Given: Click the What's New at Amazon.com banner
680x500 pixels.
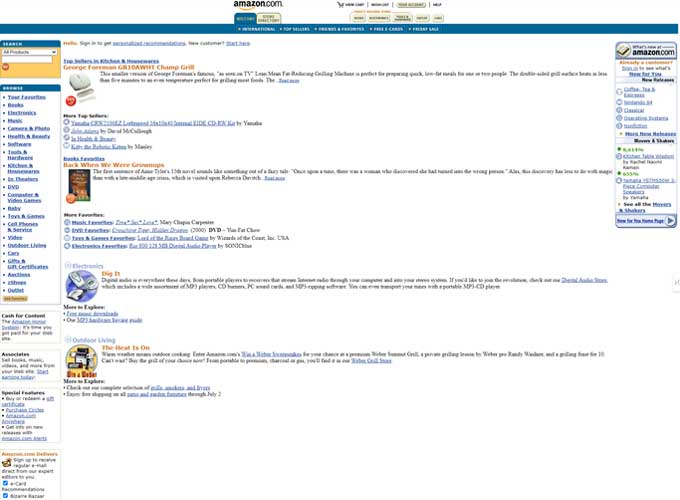Looking at the screenshot, I should pyautogui.click(x=646, y=50).
